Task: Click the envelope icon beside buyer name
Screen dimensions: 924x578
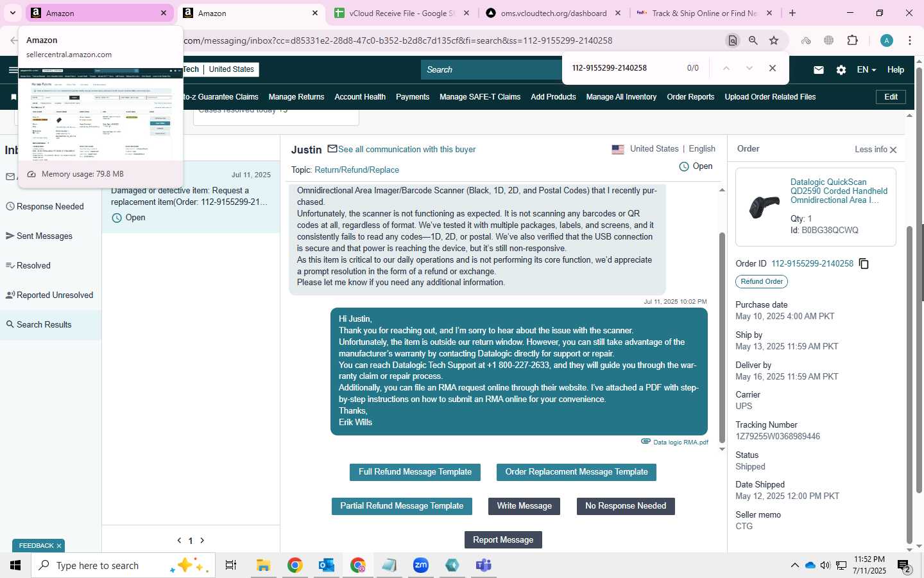Action: click(332, 149)
